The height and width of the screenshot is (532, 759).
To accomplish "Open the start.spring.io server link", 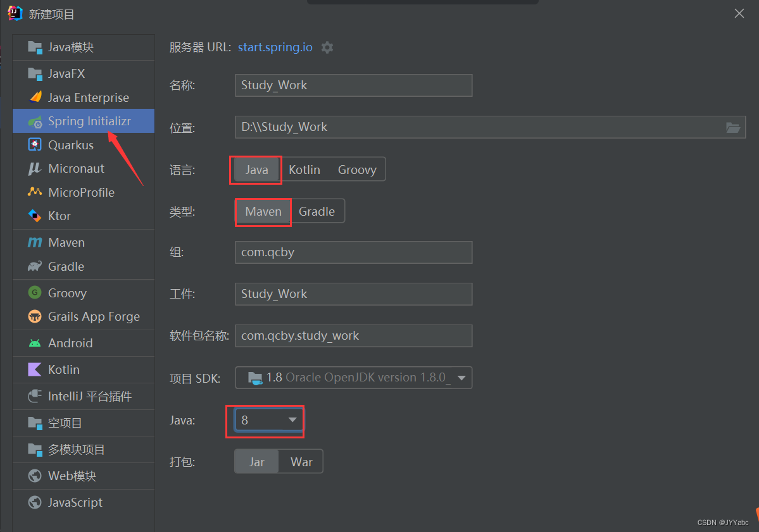I will [275, 47].
